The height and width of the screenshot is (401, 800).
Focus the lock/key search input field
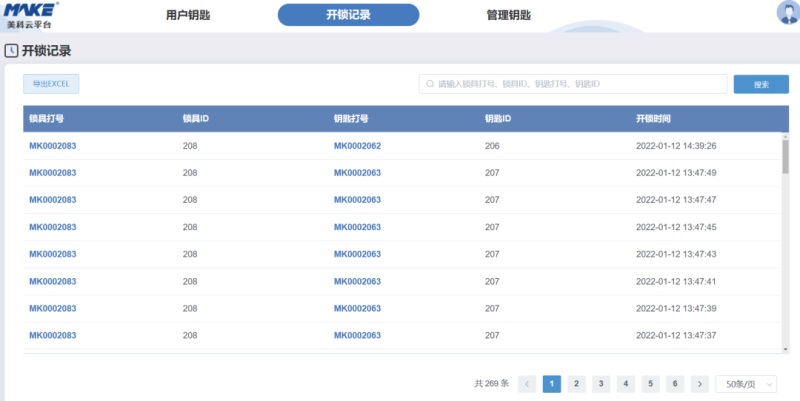coord(575,85)
